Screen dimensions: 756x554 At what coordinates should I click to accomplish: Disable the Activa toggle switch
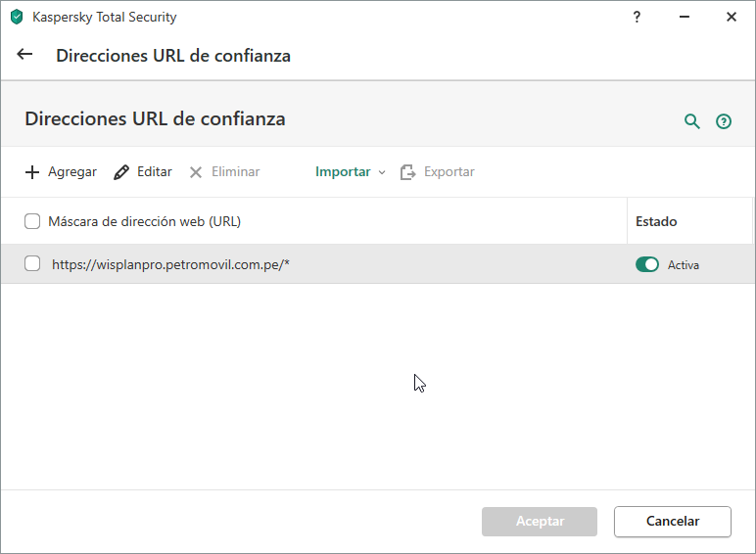647,264
